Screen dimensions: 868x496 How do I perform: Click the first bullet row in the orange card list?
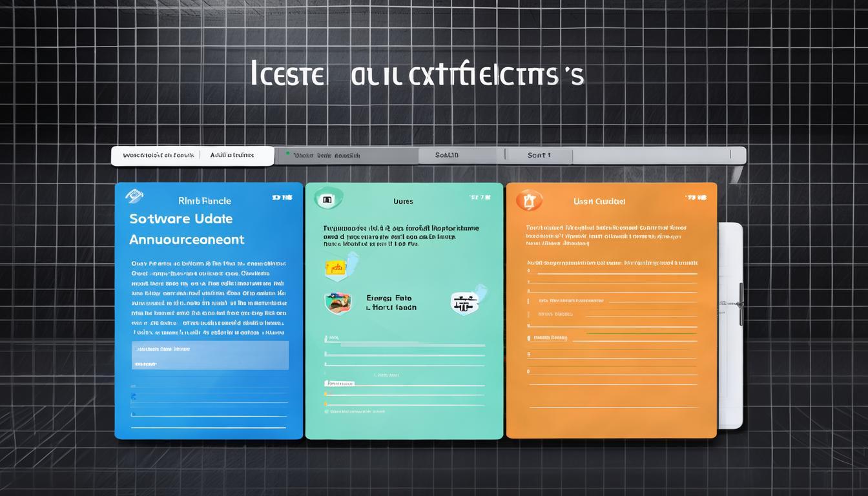(612, 274)
